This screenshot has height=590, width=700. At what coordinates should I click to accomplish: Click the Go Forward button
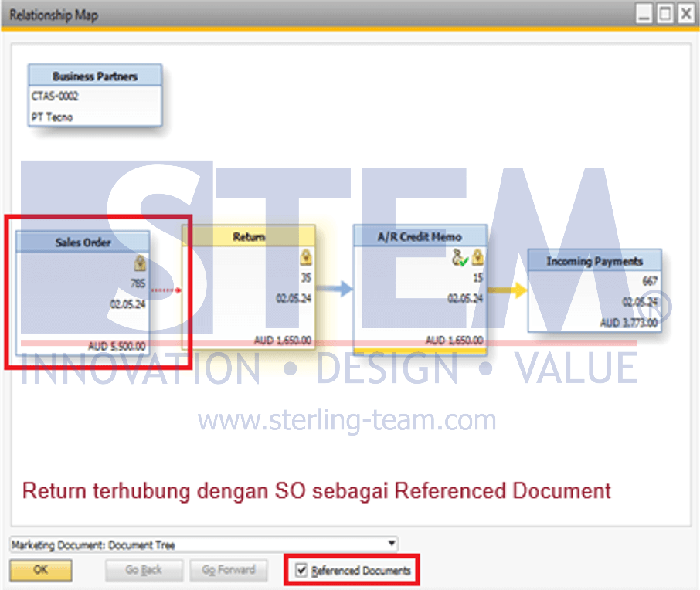(229, 570)
